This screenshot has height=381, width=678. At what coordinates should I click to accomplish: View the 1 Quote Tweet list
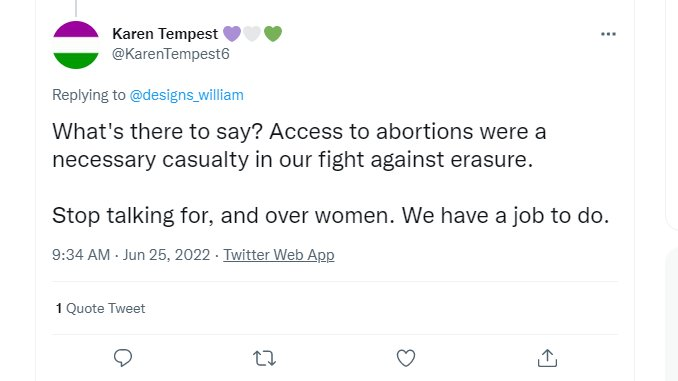coord(100,308)
